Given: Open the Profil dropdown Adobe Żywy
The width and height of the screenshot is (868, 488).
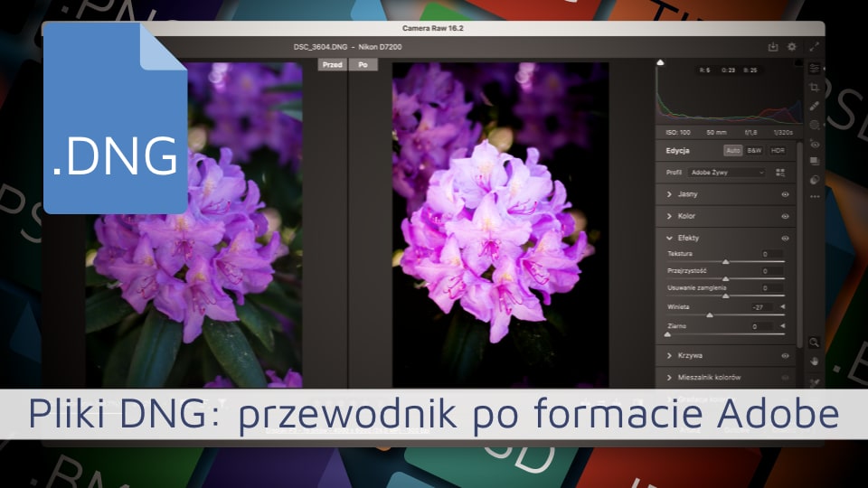Looking at the screenshot, I should [x=727, y=173].
